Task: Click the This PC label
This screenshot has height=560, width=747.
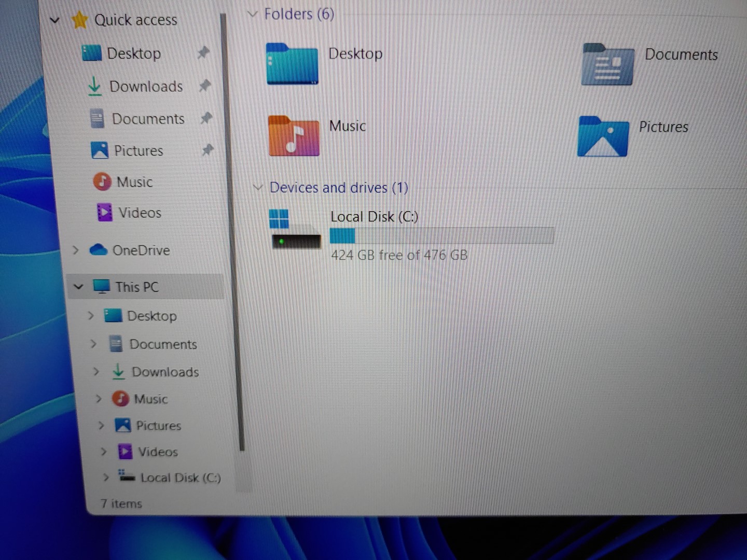Action: [x=137, y=287]
